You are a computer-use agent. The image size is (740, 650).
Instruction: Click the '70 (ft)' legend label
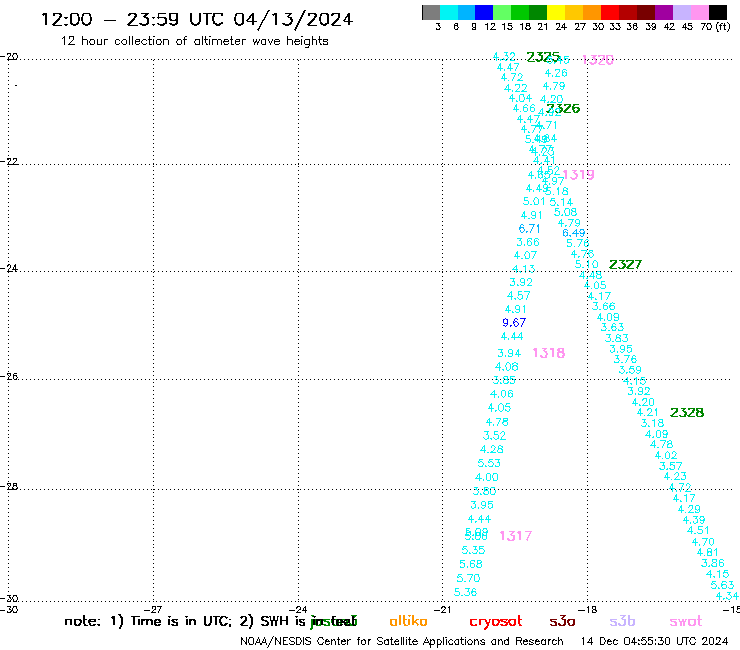[x=715, y=26]
